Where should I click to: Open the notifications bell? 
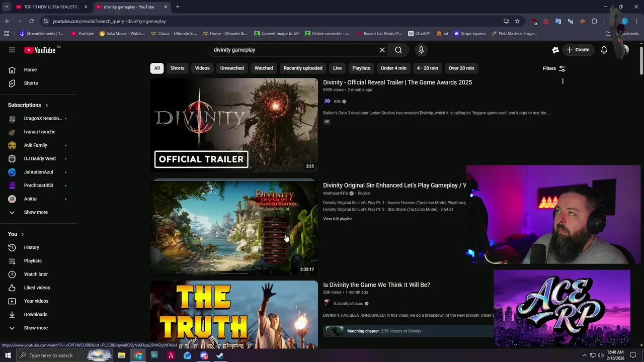tap(604, 50)
